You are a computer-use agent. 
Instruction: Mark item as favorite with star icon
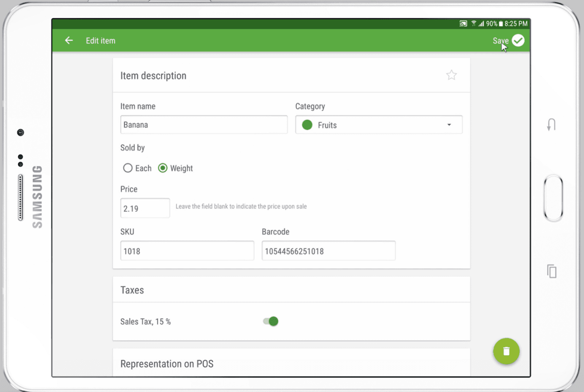tap(451, 75)
